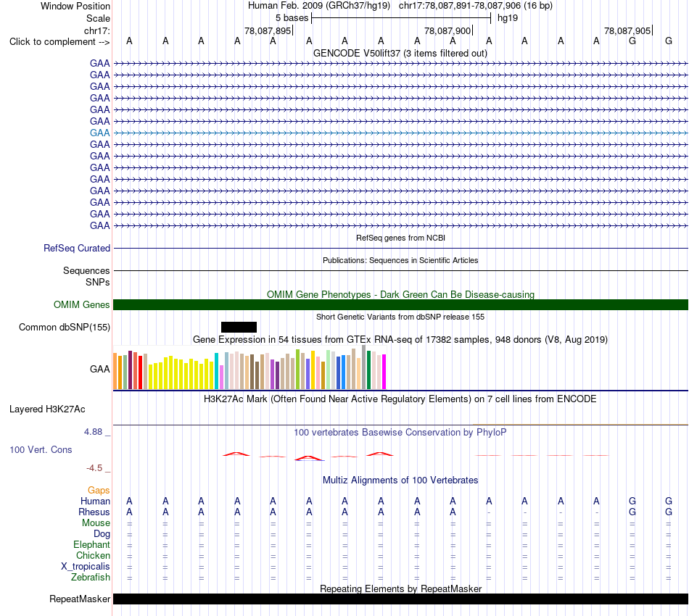Click the RepeatMasker side label
Viewport: 689px width, 616px height.
coord(80,599)
